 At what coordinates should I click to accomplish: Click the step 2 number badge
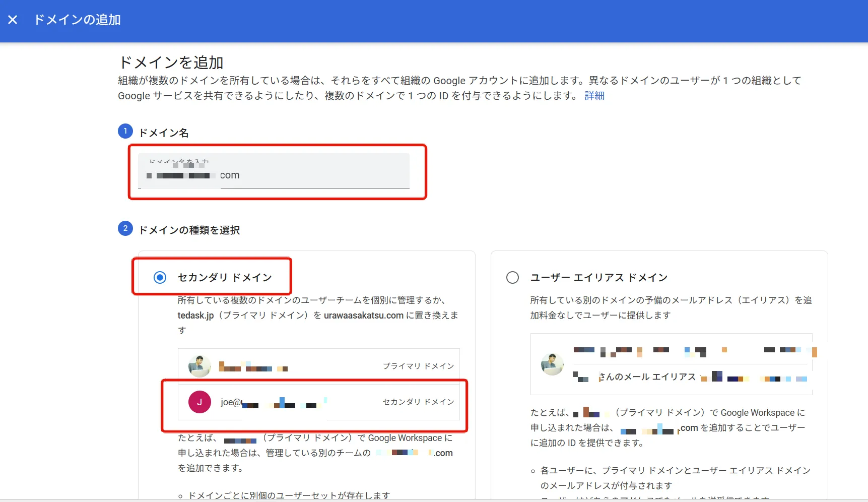(125, 228)
